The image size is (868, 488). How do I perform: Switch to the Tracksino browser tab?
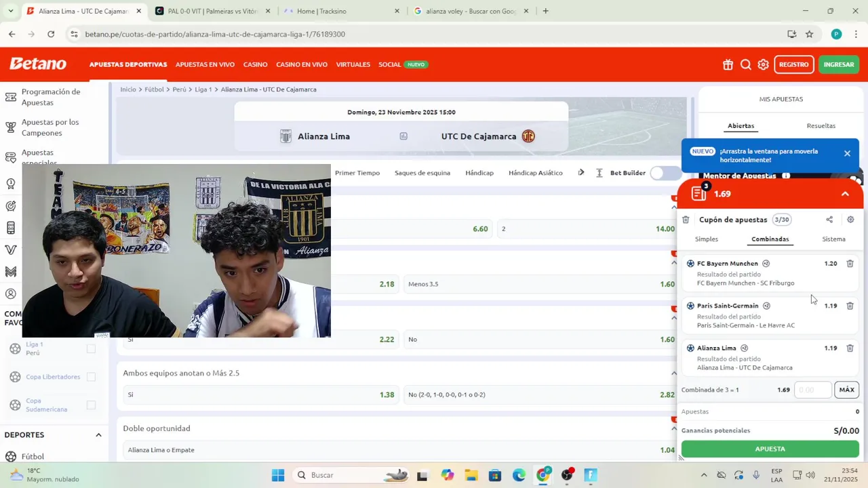[342, 11]
